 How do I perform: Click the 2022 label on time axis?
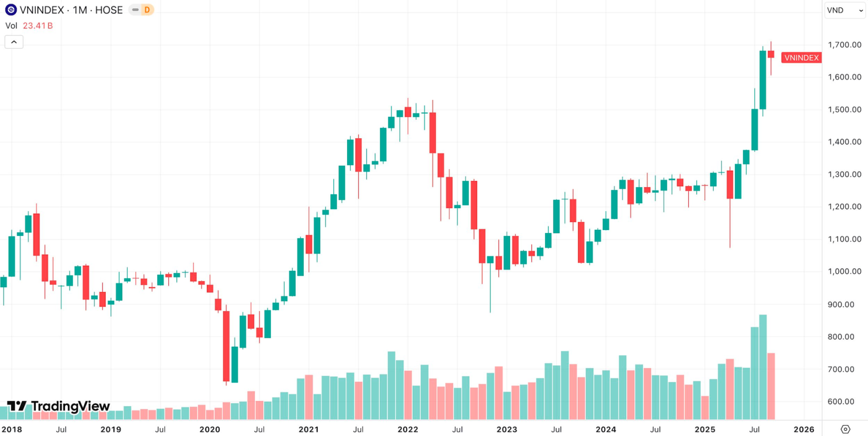(407, 429)
